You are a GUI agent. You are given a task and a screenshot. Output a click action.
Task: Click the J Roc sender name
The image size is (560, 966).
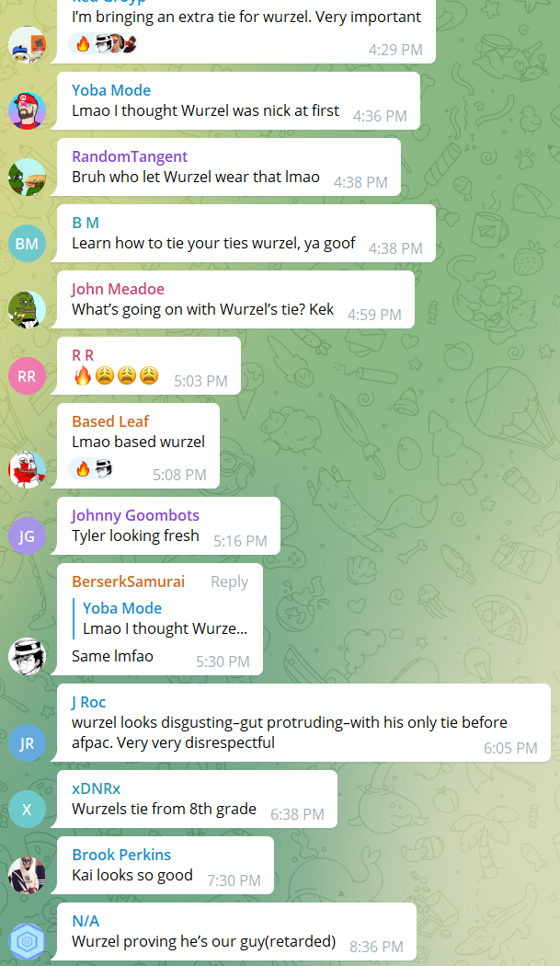point(88,702)
